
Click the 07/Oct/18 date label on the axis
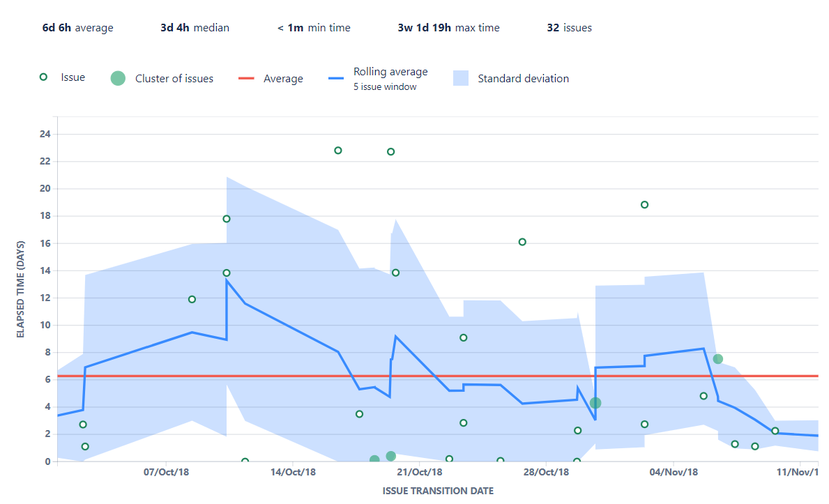tap(166, 472)
